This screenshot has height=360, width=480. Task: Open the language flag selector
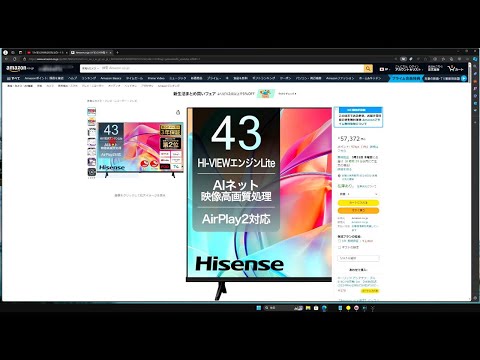pos(384,69)
